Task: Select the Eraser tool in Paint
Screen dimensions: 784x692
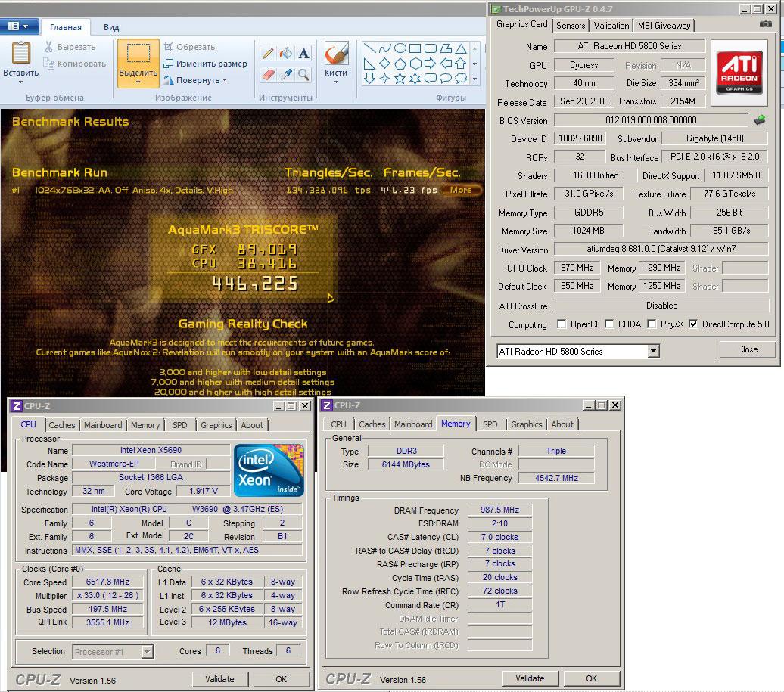Action: [x=267, y=74]
